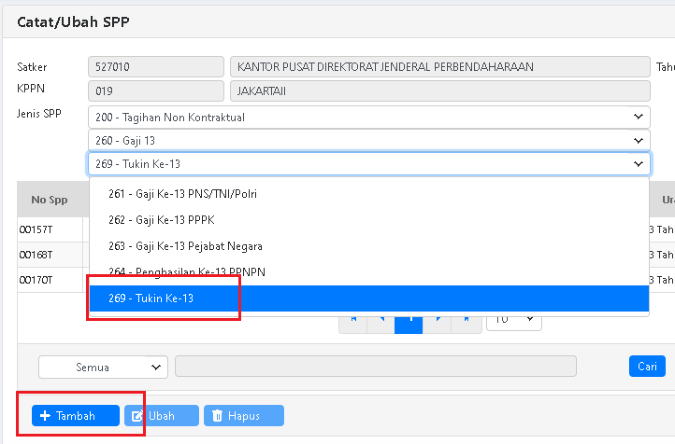Click the Tambah plus icon
This screenshot has height=444, width=675.
(x=45, y=416)
